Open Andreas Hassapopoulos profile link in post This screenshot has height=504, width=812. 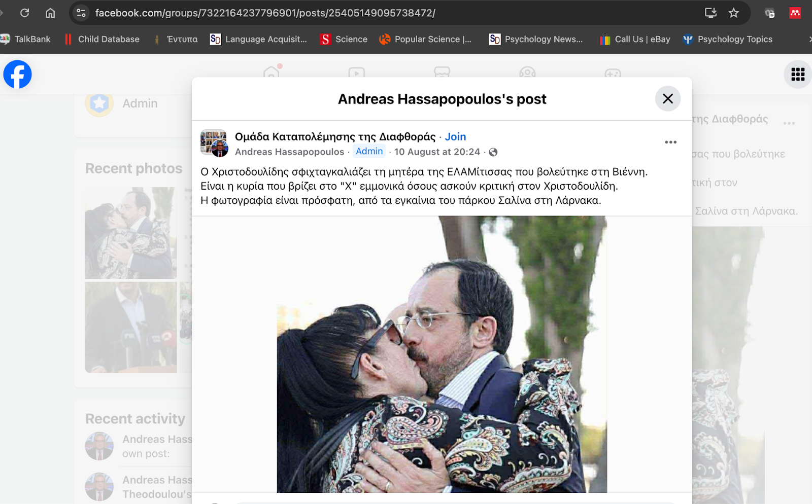pos(289,152)
